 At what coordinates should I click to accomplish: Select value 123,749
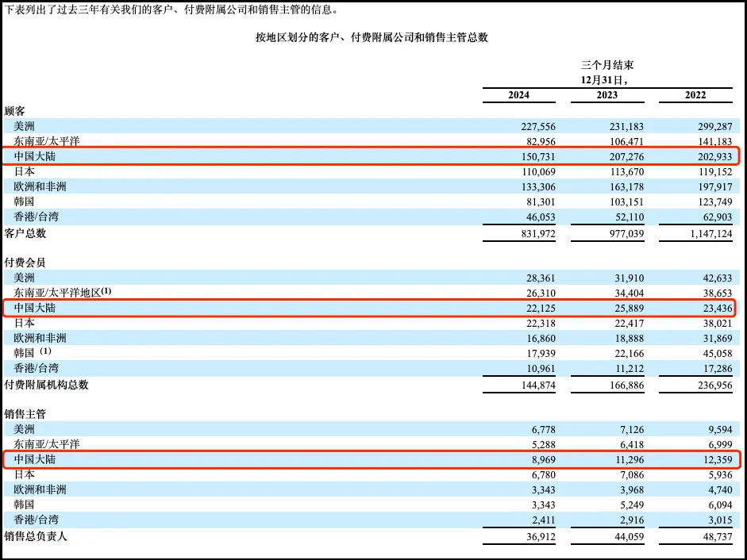(715, 202)
